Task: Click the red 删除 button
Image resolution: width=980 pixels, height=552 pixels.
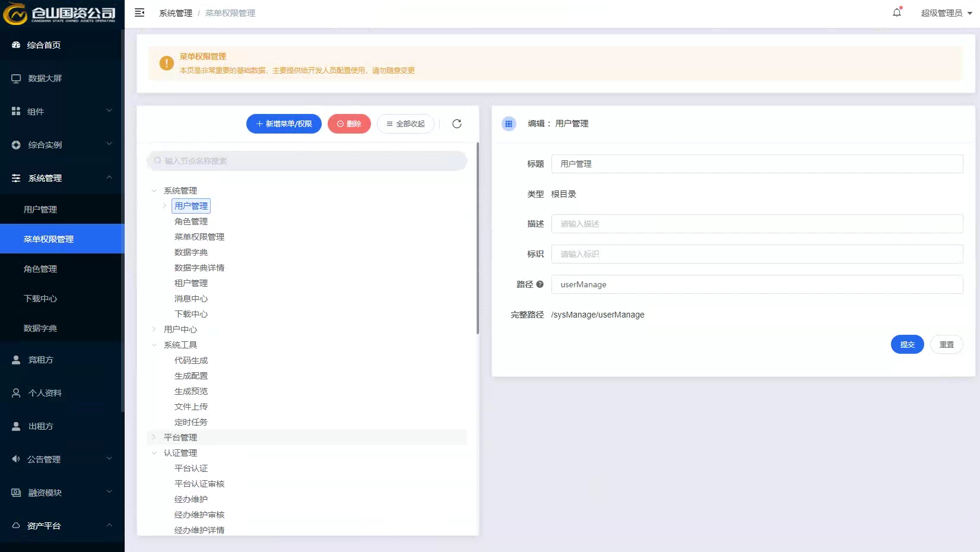Action: click(x=349, y=123)
